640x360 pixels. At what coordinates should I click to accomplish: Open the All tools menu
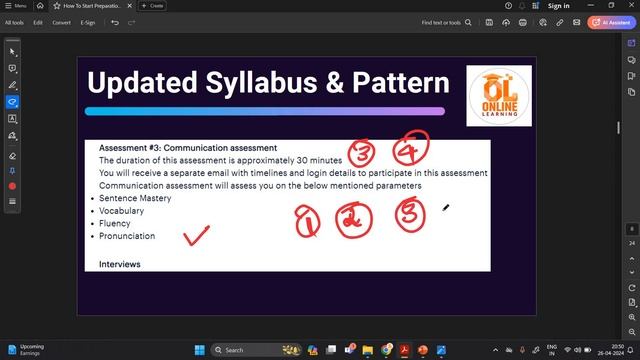(x=14, y=22)
